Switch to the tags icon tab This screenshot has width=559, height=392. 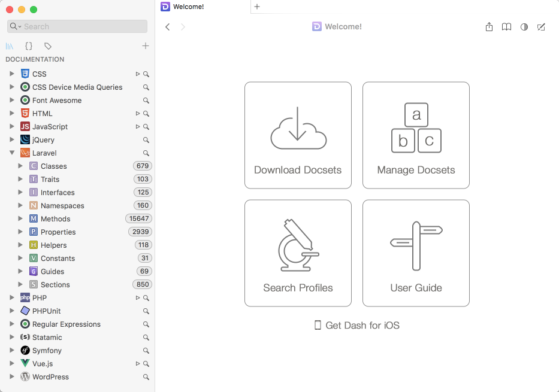pyautogui.click(x=48, y=46)
